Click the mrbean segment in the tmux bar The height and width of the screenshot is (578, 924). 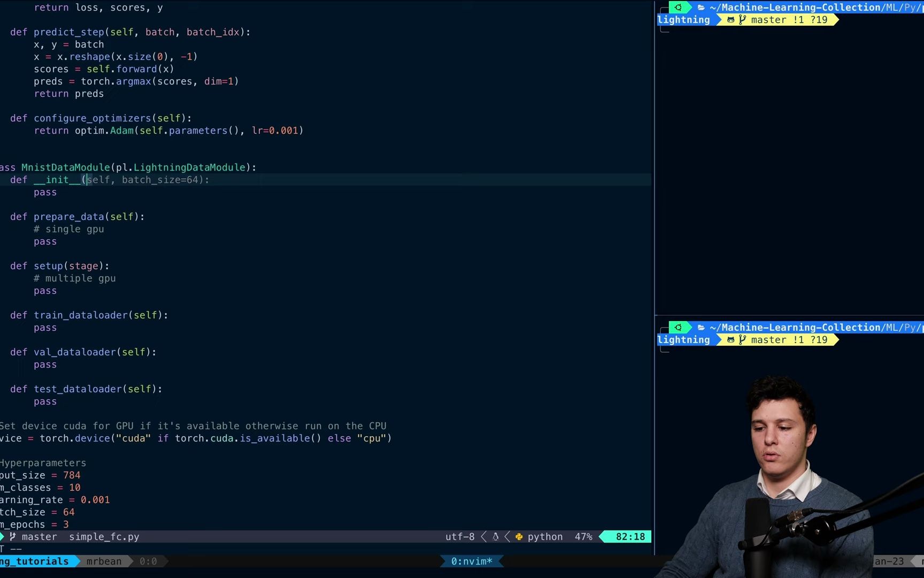click(x=104, y=561)
